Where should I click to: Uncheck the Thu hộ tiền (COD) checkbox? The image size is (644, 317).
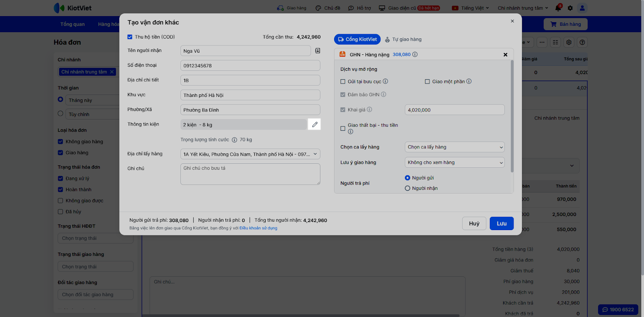130,37
